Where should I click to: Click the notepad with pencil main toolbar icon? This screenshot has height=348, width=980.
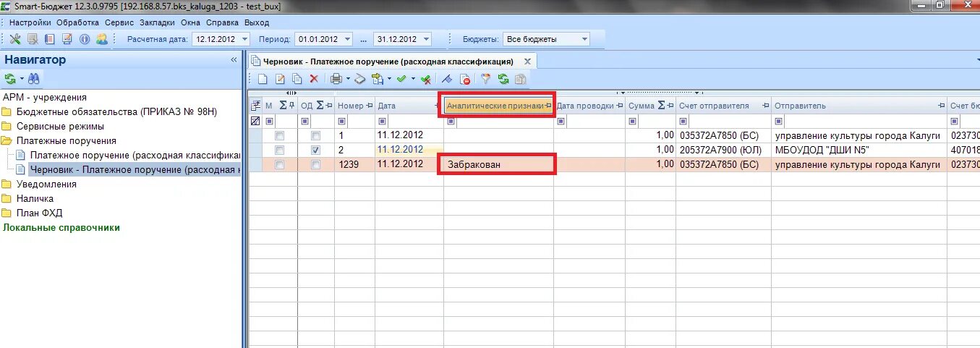[67, 39]
